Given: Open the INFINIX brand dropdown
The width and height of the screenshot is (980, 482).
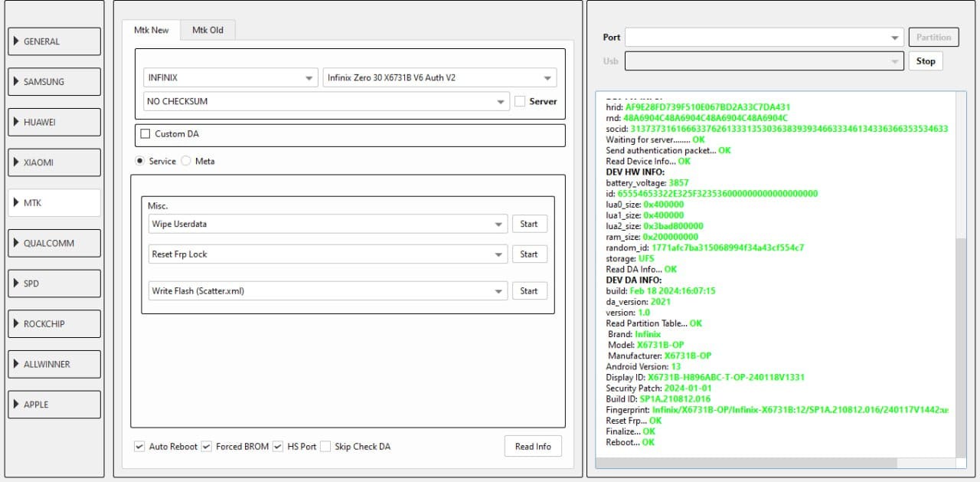Looking at the screenshot, I should [x=230, y=77].
